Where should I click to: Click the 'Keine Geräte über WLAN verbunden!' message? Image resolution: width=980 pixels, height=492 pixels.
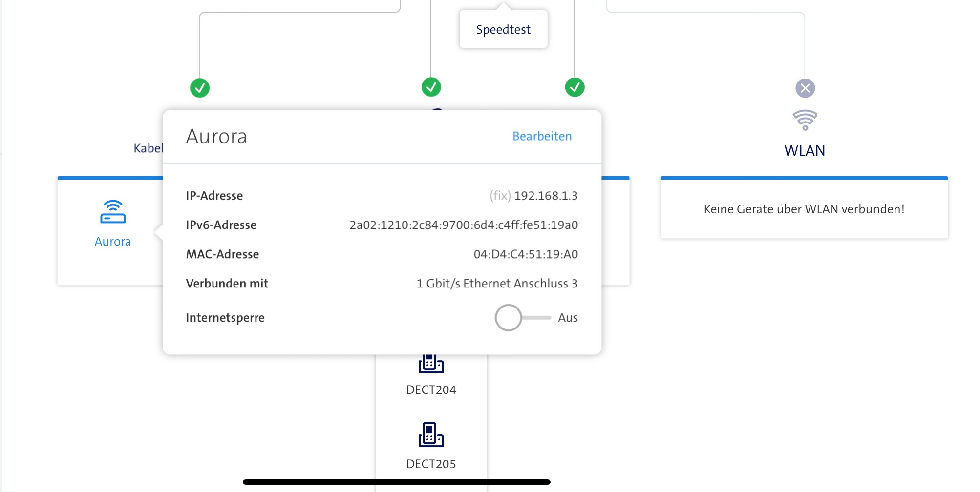[x=804, y=209]
